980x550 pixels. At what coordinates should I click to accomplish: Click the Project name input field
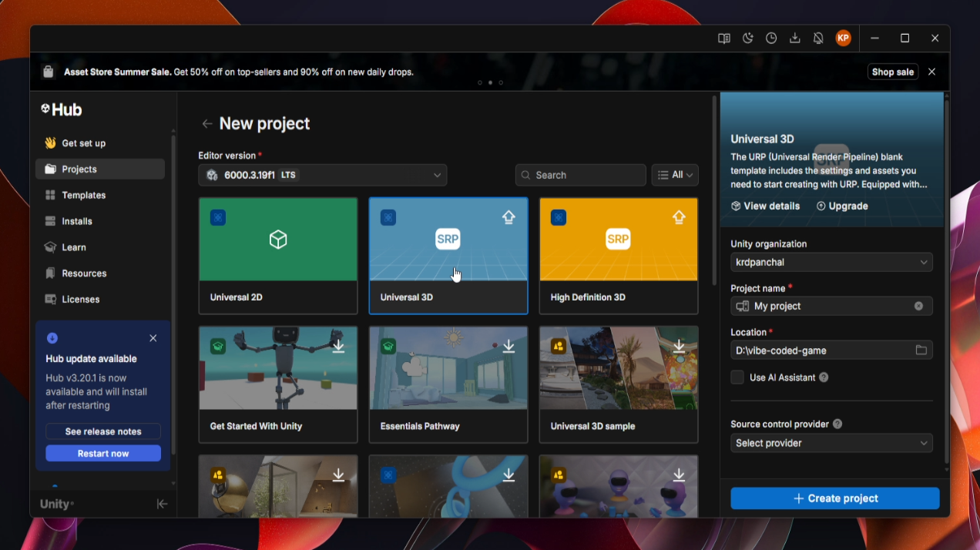pos(831,307)
